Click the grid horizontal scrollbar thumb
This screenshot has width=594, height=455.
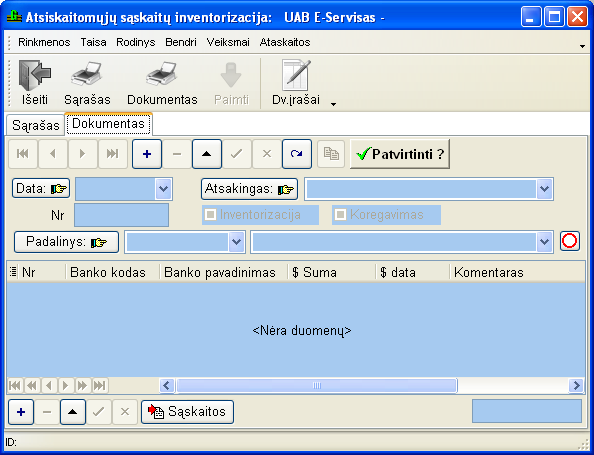[x=317, y=386]
